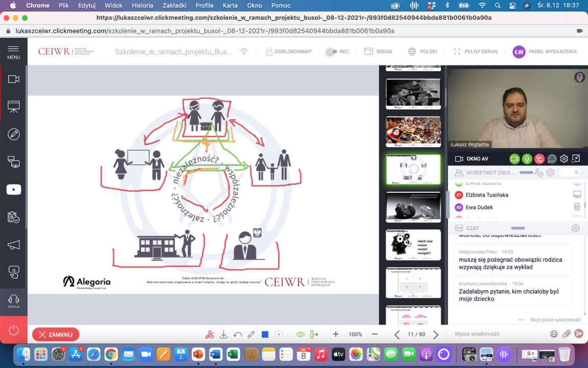Select the whiteboard pencil sidebar icon

[14, 134]
